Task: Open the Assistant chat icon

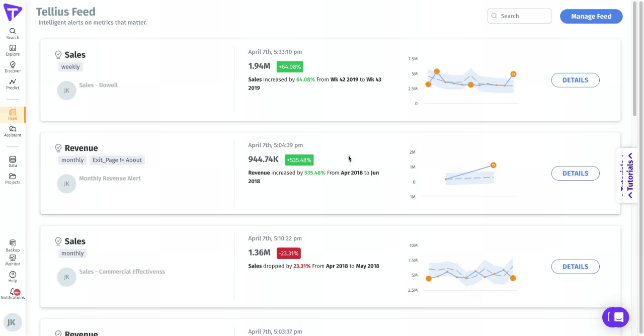Action: point(13,131)
